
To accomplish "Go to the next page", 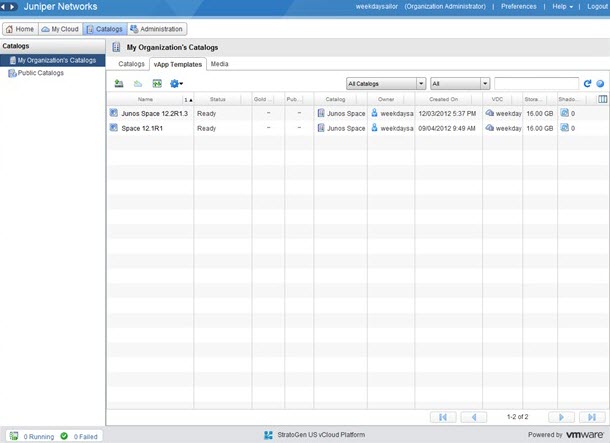I will [x=561, y=417].
